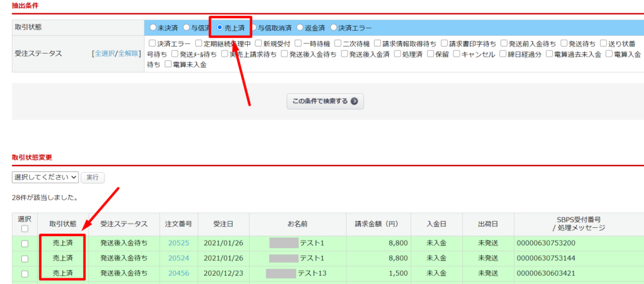Viewport: 644px width, 284px height.
Task: Check the 発送待ち checkbox
Action: pyautogui.click(x=564, y=43)
